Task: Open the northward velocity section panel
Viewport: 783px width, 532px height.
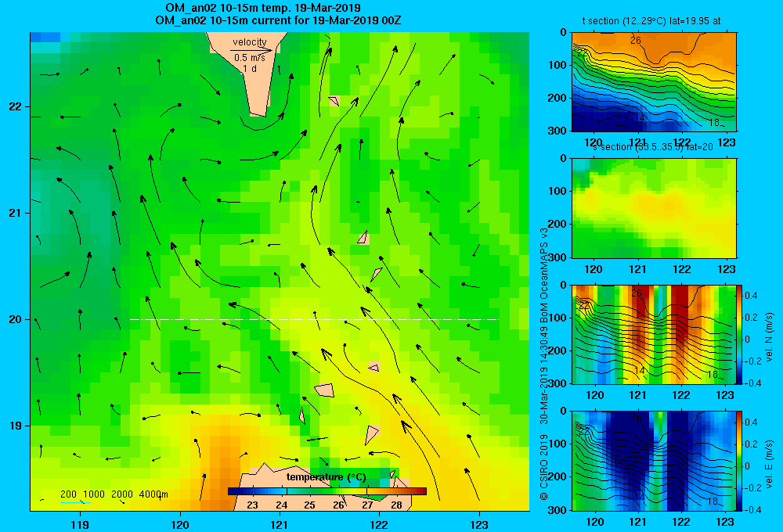Action: tap(654, 334)
